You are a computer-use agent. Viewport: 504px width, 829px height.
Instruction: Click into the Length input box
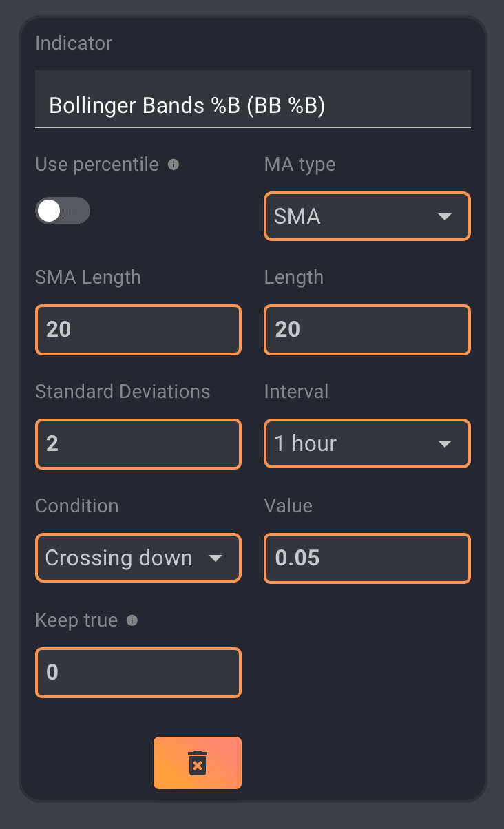pos(367,330)
